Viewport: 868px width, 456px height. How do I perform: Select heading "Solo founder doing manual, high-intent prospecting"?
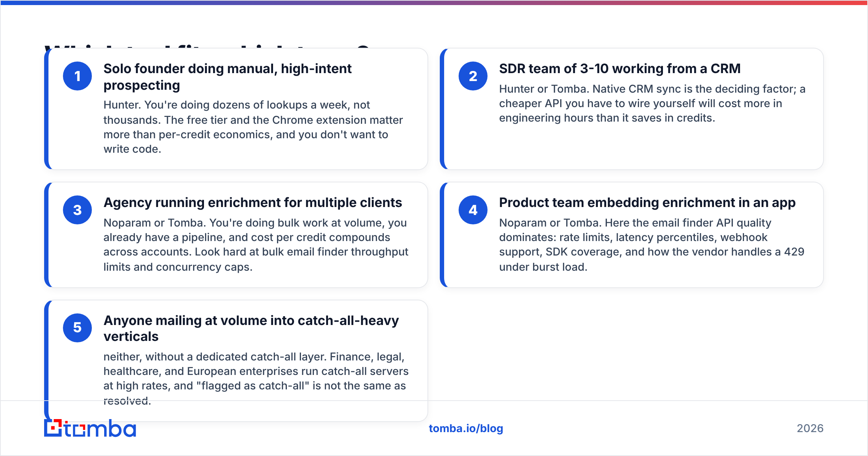[227, 77]
